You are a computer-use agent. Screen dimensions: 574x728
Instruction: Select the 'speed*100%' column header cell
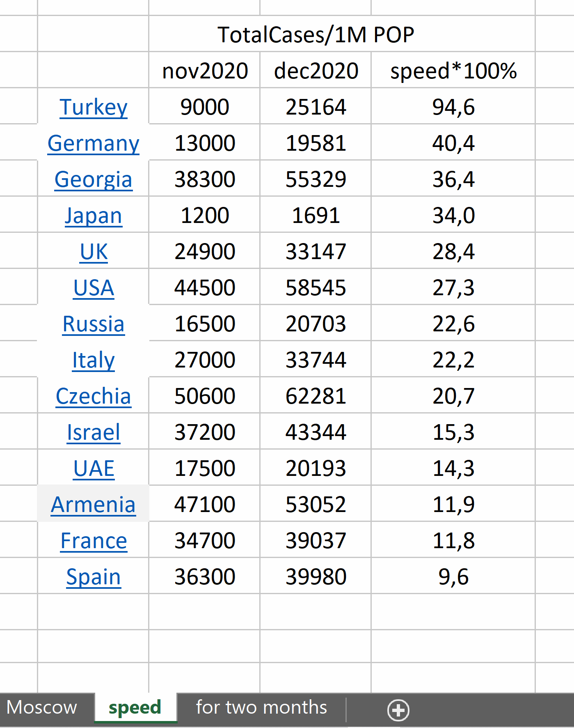[x=453, y=71]
